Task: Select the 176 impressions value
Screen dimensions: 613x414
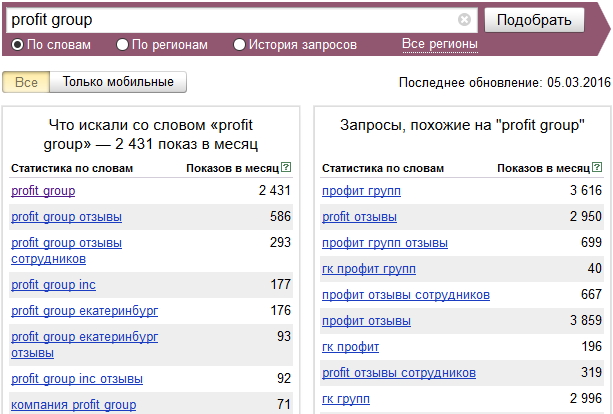Action: (x=280, y=310)
